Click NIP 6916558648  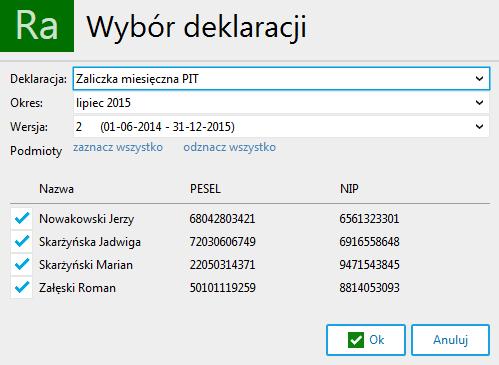click(369, 242)
